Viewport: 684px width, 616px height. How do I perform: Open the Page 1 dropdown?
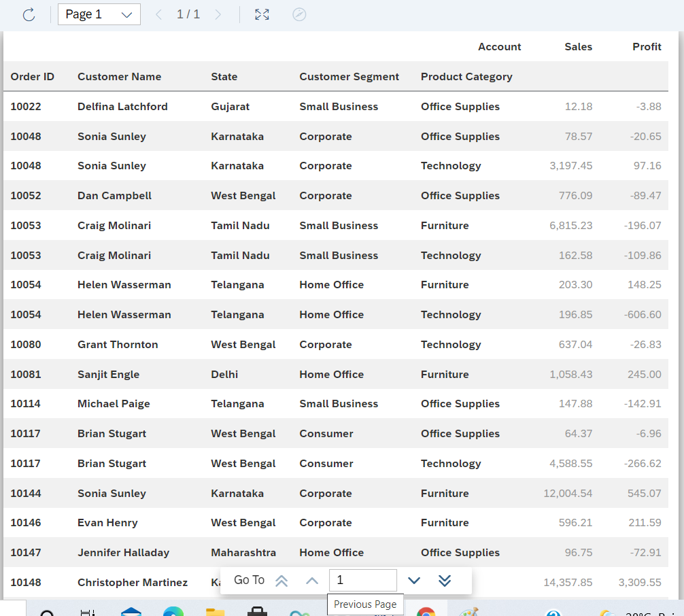99,14
